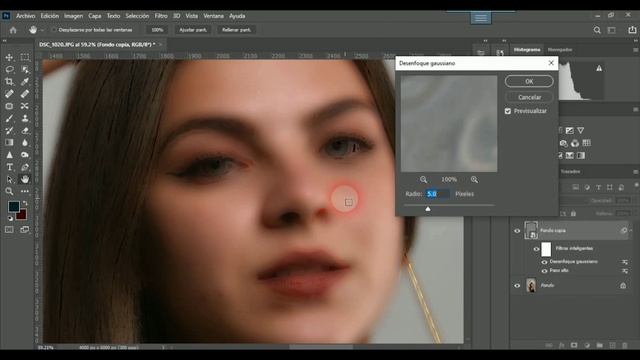This screenshot has height=360, width=640.
Task: Select the Crop tool
Action: pyautogui.click(x=9, y=82)
